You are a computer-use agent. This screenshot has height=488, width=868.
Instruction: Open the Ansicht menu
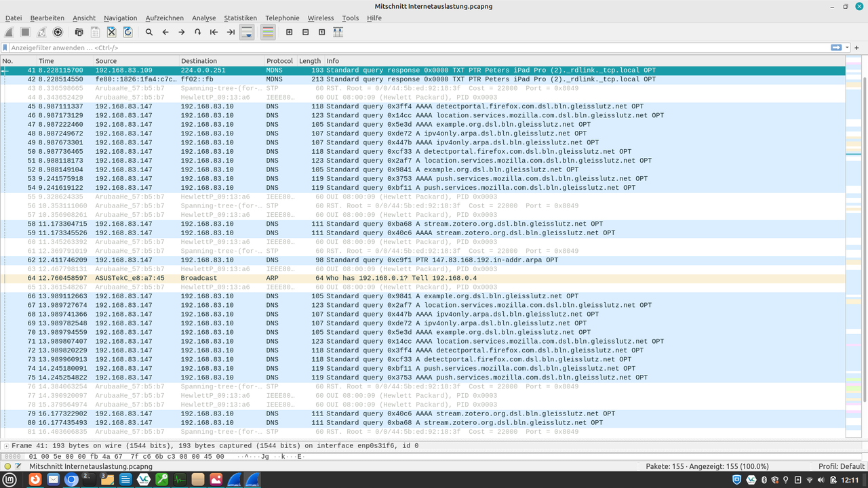pos(84,18)
